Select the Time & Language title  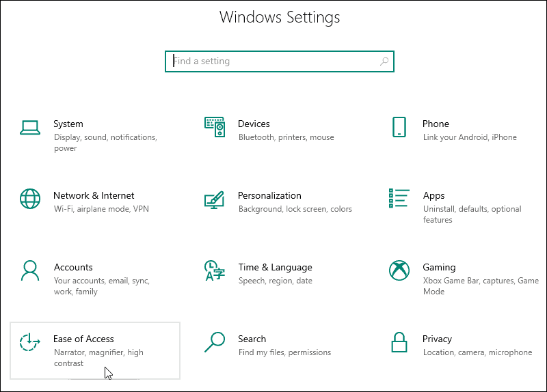(x=276, y=267)
